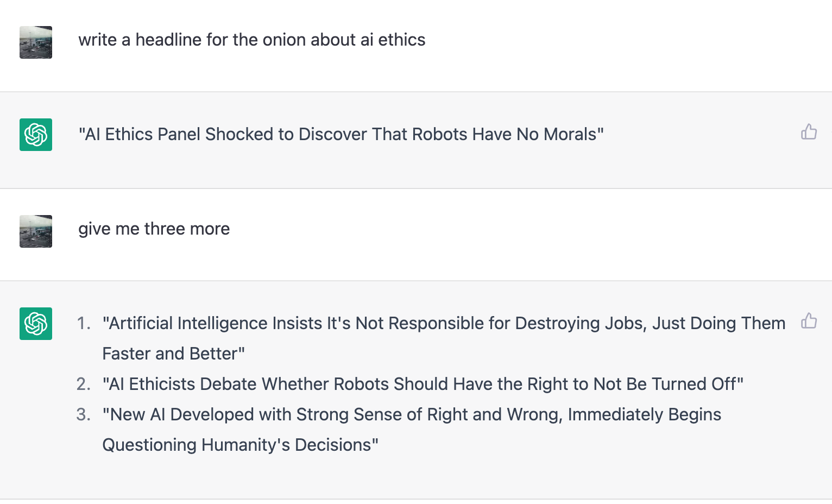Viewport: 832px width, 504px height.
Task: Click the avatar thumbnail on the second user message
Action: [35, 231]
